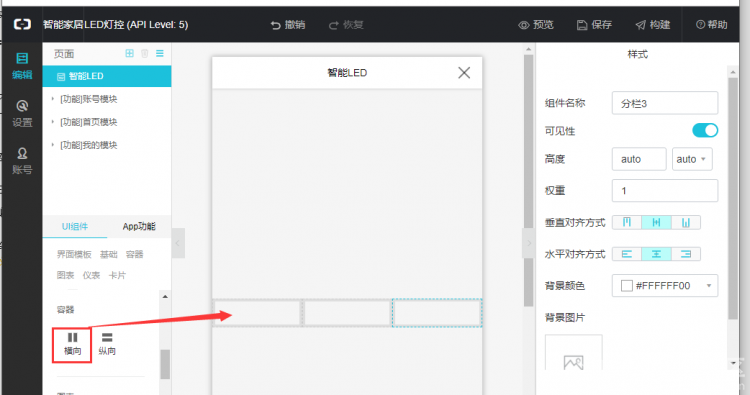Select the 图表 component category
The height and width of the screenshot is (395, 750).
click(x=66, y=275)
